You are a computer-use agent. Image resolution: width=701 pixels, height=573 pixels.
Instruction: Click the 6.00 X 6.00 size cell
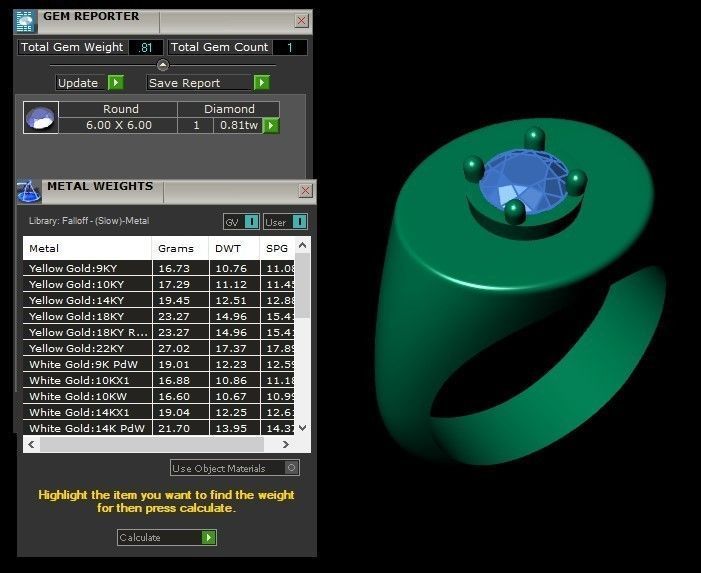coord(118,126)
